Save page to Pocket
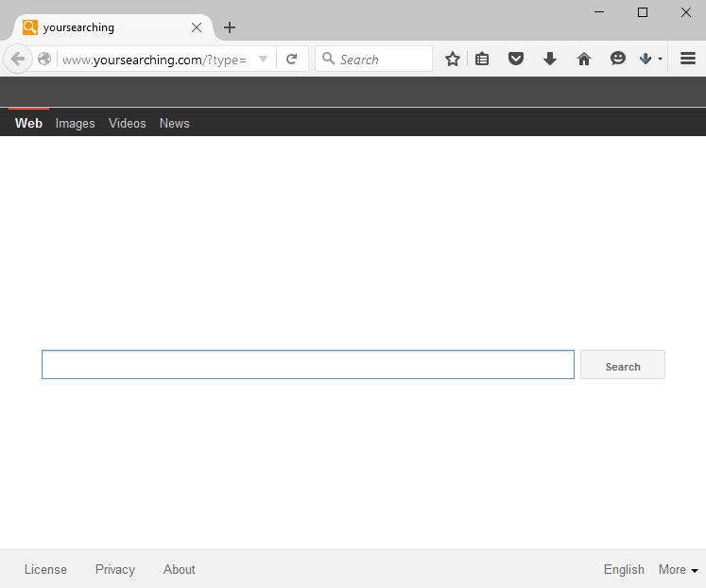 (516, 60)
